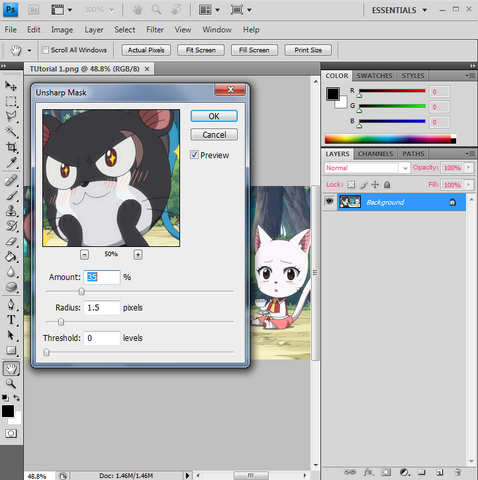478x480 pixels.
Task: Select the Paint Bucket tool
Action: click(x=11, y=257)
